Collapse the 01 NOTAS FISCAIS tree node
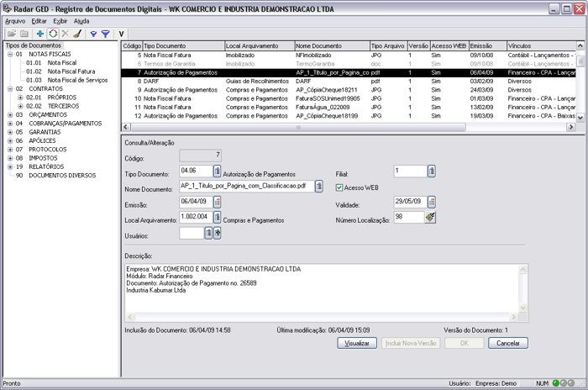 pos(9,54)
